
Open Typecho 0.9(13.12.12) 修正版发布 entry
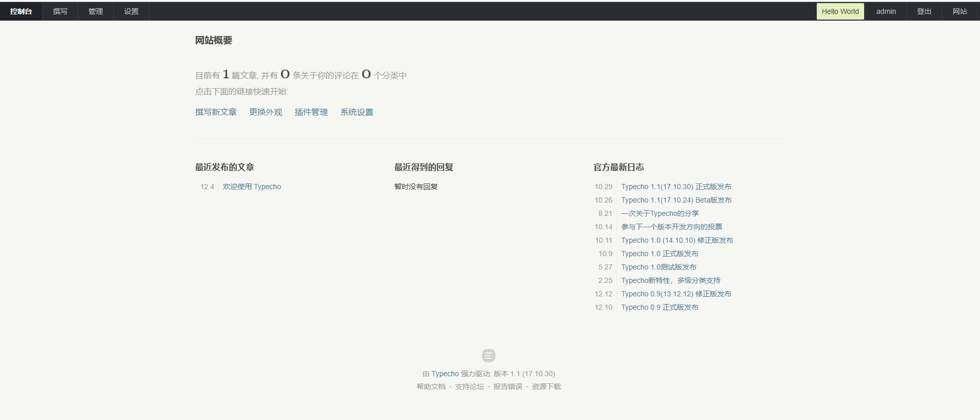point(676,294)
